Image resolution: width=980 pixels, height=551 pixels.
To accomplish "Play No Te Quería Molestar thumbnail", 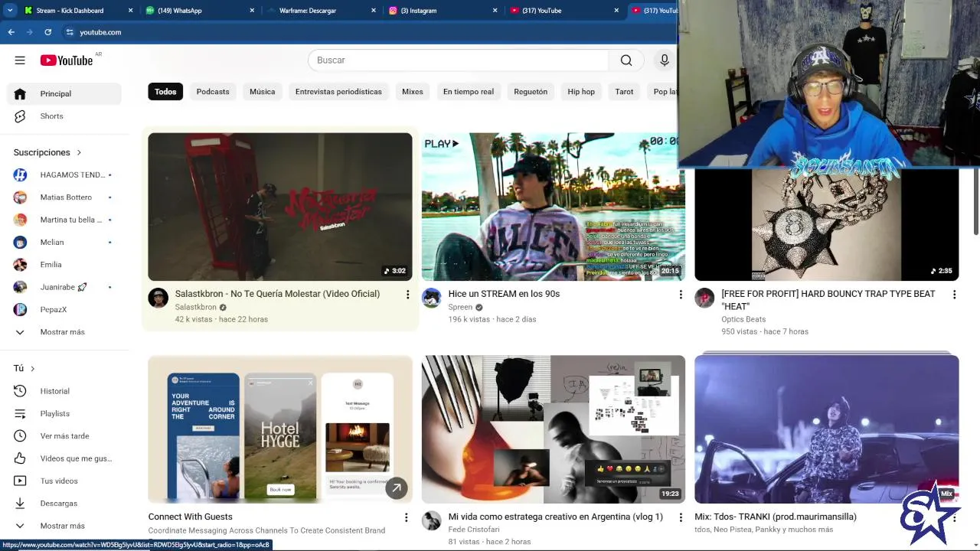I will coord(280,207).
